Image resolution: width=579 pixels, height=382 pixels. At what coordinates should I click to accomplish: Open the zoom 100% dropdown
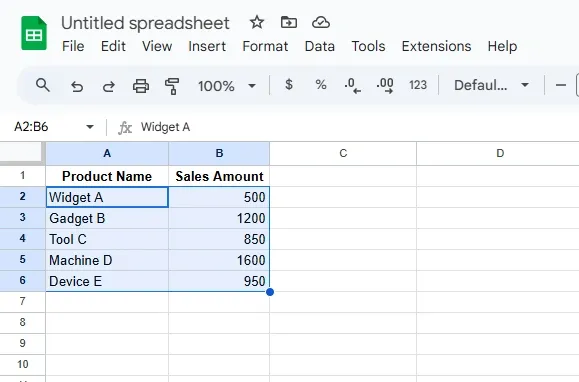coord(227,86)
